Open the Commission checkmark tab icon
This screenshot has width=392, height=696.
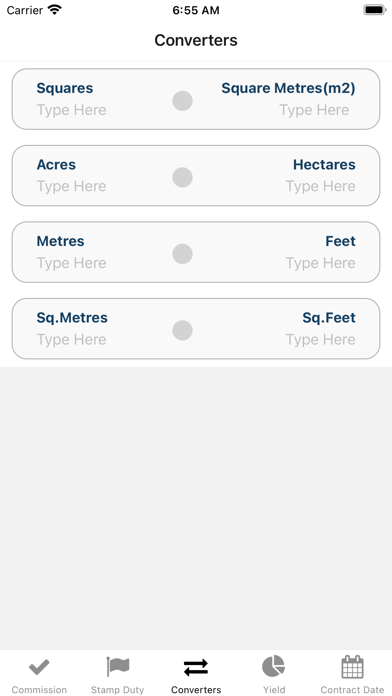(x=39, y=667)
